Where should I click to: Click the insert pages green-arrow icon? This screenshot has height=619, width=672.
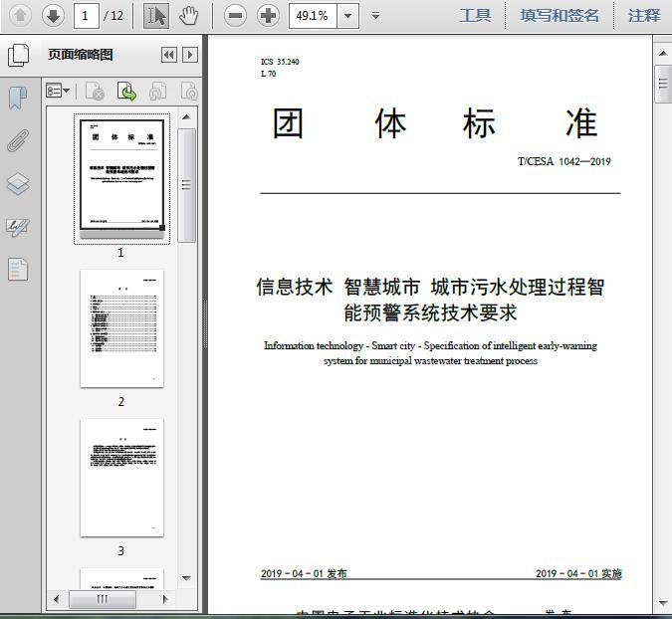127,92
